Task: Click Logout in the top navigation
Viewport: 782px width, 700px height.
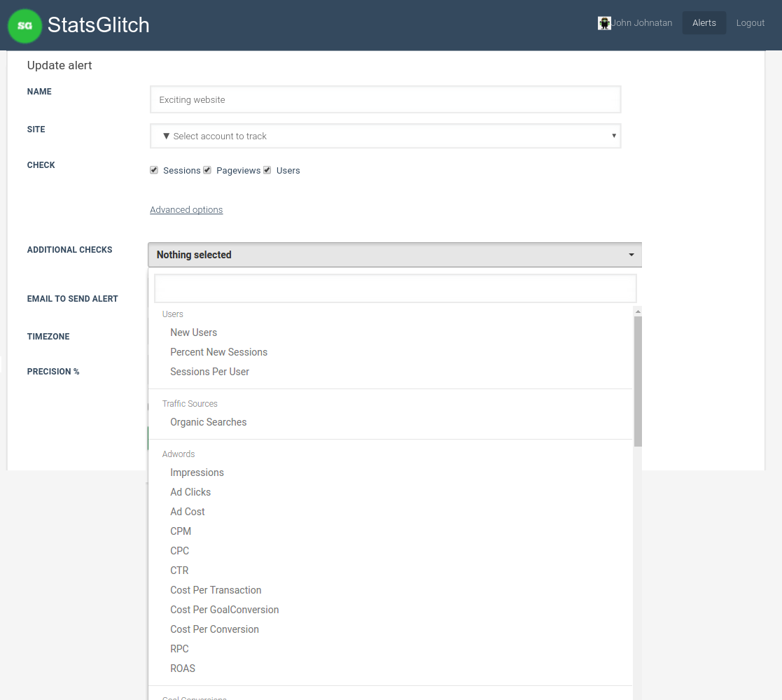Action: (750, 23)
